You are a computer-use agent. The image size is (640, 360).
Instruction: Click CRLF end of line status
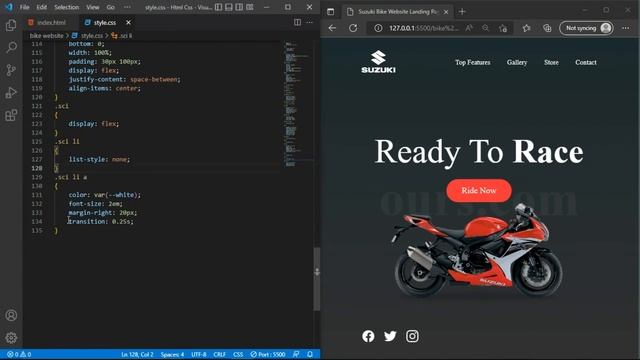219,354
